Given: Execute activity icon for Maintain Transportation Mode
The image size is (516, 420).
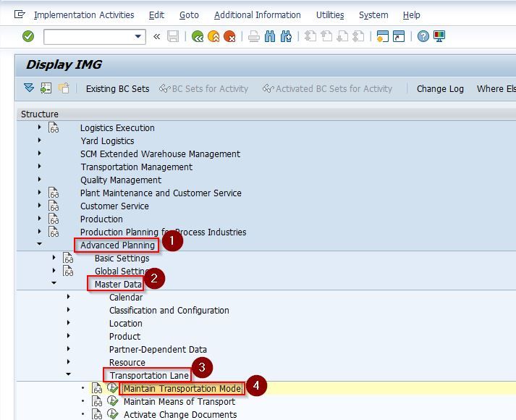Looking at the screenshot, I should pyautogui.click(x=113, y=387).
